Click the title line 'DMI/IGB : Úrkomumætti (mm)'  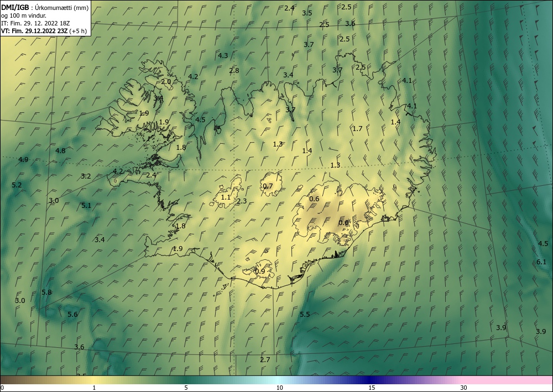click(45, 8)
